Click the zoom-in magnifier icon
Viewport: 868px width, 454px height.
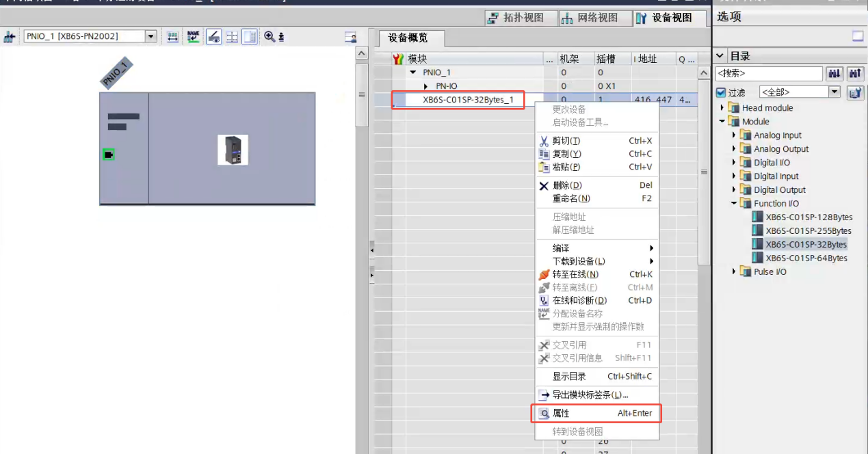(x=269, y=37)
